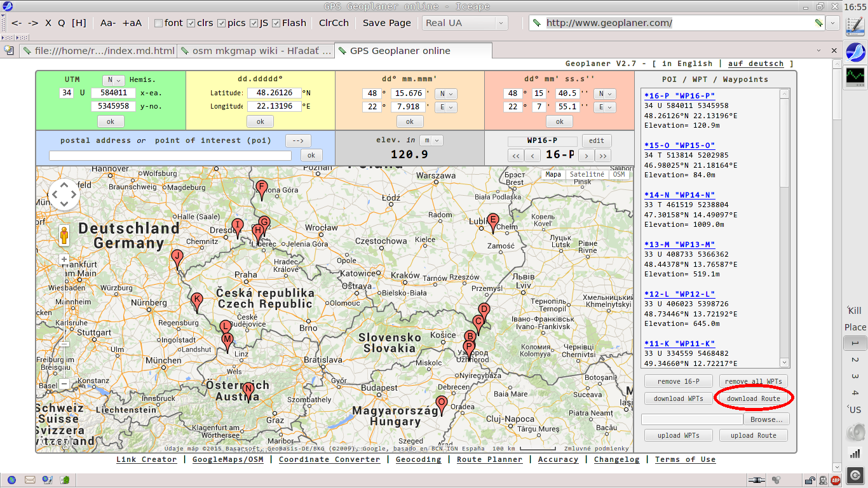Select the 'Mapa' map type

coord(553,174)
